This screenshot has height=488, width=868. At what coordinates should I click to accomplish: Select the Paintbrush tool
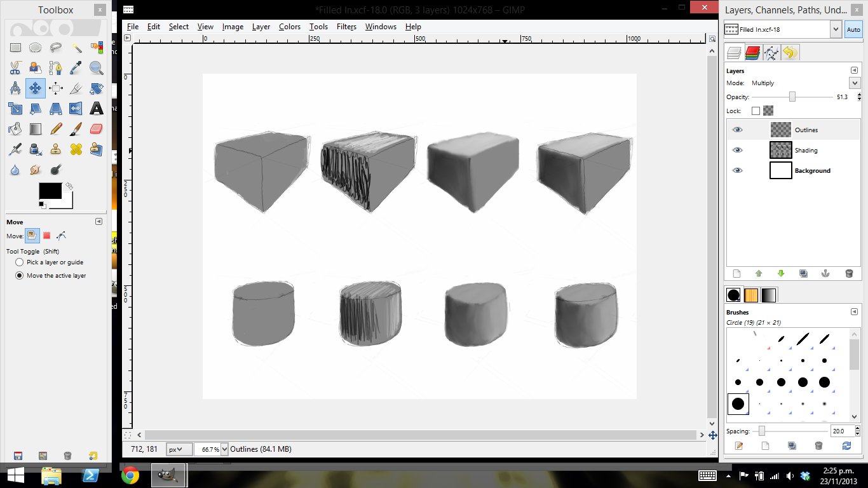point(76,129)
